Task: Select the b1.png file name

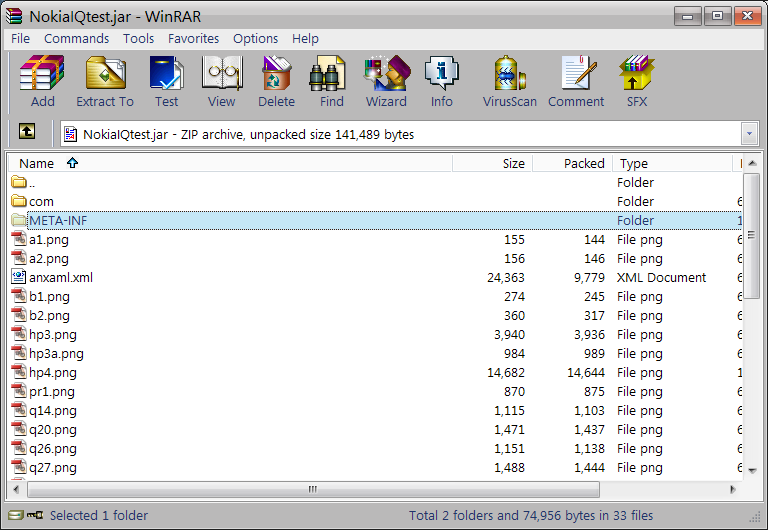Action: (x=49, y=297)
